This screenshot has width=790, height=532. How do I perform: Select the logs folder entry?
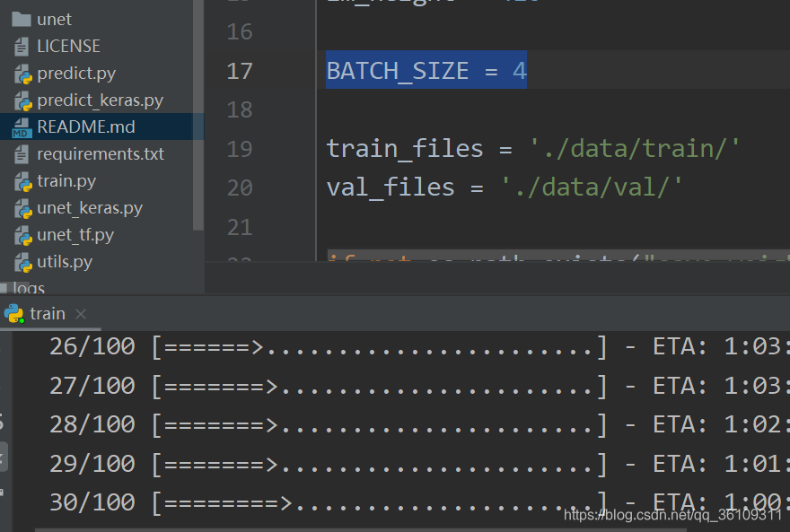pyautogui.click(x=28, y=288)
